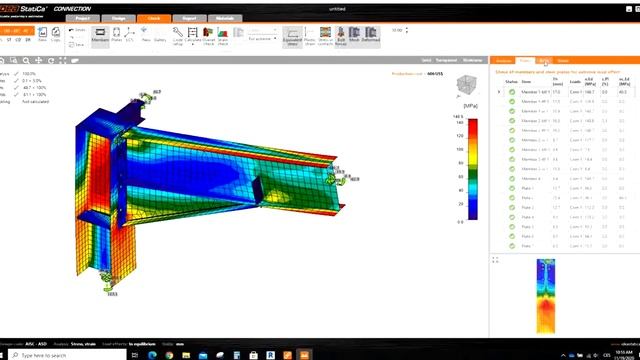
Task: Switch to Wireframe view mode
Action: pyautogui.click(x=472, y=60)
